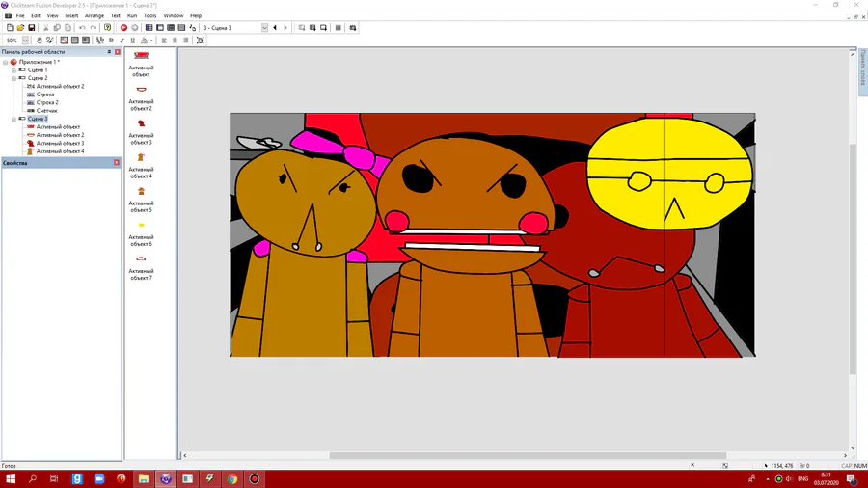Screen dimensions: 868x488
Task: Collapse the Сцена 2 tree node
Action: pos(14,78)
